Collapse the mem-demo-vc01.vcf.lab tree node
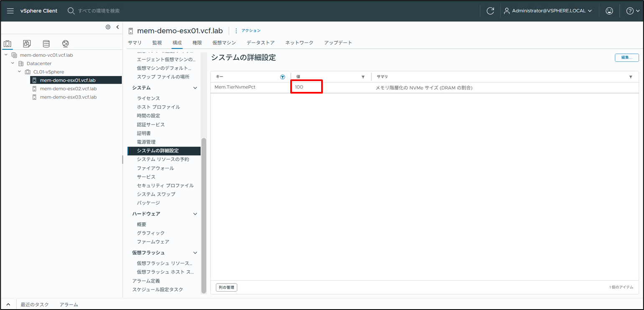644x310 pixels. pos(5,55)
